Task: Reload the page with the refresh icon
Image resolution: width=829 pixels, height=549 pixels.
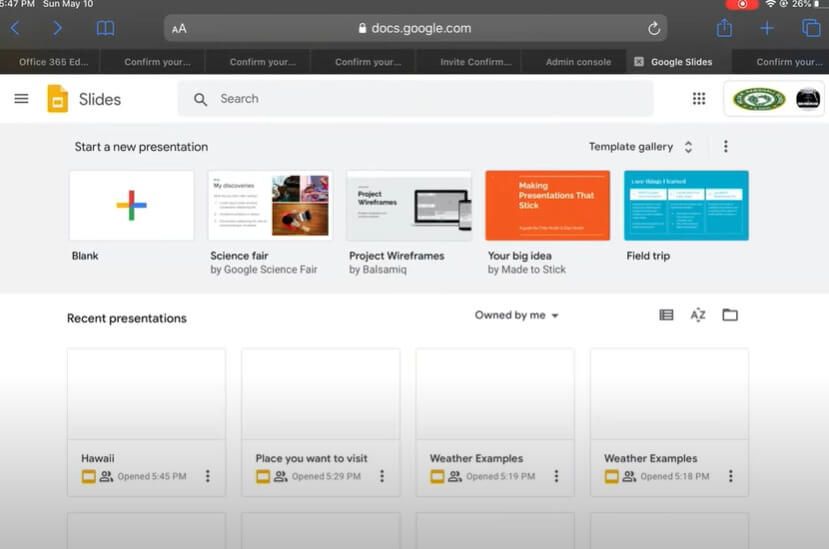Action: 653,29
